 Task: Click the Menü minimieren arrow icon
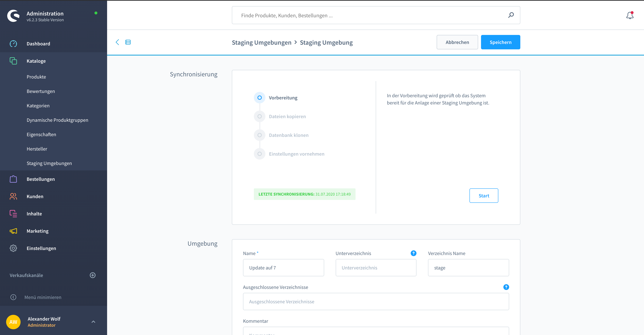(13, 297)
